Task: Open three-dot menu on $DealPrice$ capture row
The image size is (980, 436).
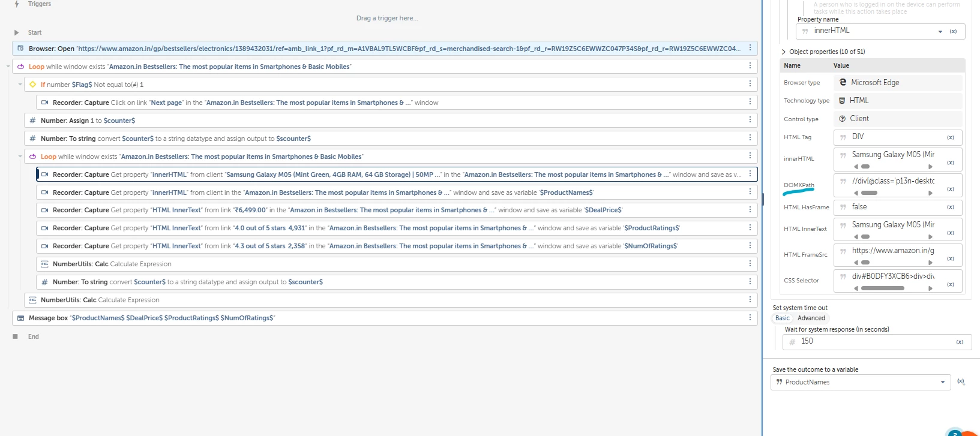Action: pyautogui.click(x=750, y=209)
